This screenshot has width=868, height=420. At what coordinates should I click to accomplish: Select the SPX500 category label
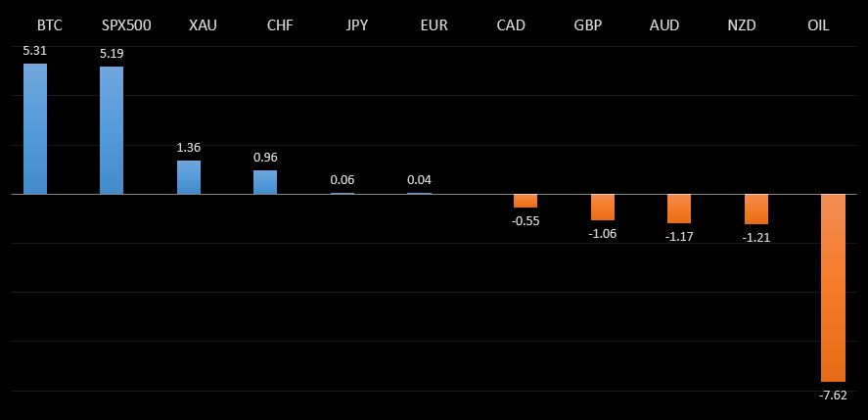[x=126, y=25]
